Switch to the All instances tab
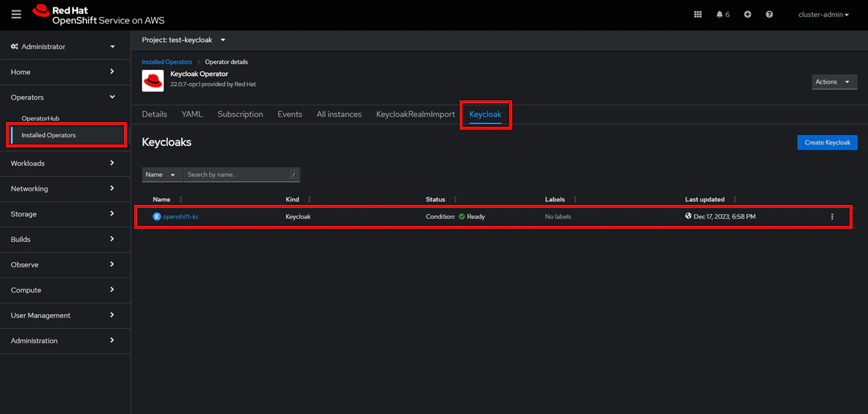 (339, 114)
